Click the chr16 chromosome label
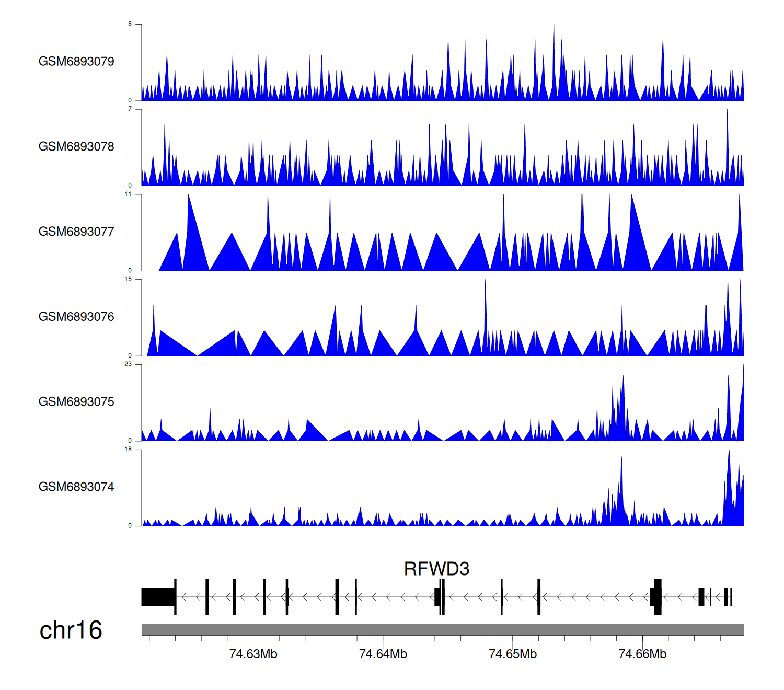The width and height of the screenshot is (784, 690). click(71, 630)
